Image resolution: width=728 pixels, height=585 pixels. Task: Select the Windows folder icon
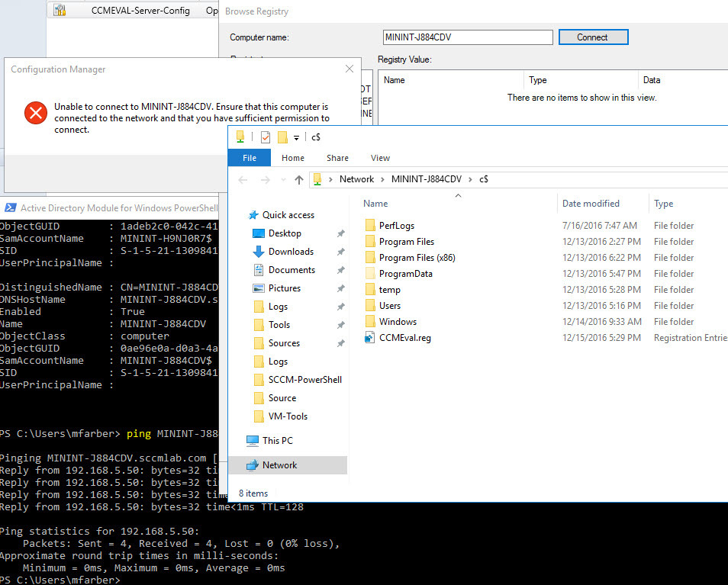[370, 322]
